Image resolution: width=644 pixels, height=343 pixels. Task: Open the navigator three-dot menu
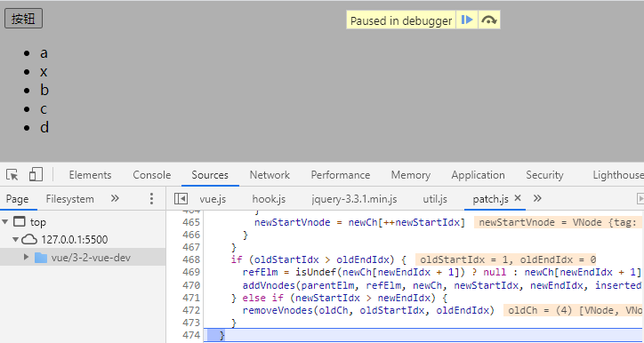click(151, 199)
